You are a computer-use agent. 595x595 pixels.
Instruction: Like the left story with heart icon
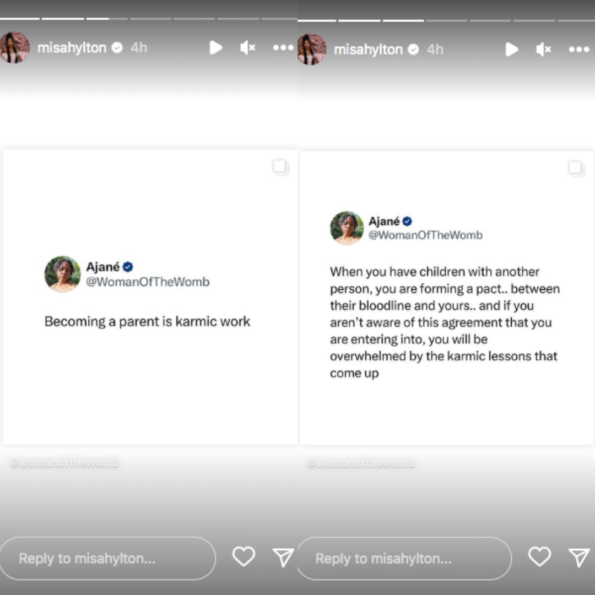click(x=244, y=556)
